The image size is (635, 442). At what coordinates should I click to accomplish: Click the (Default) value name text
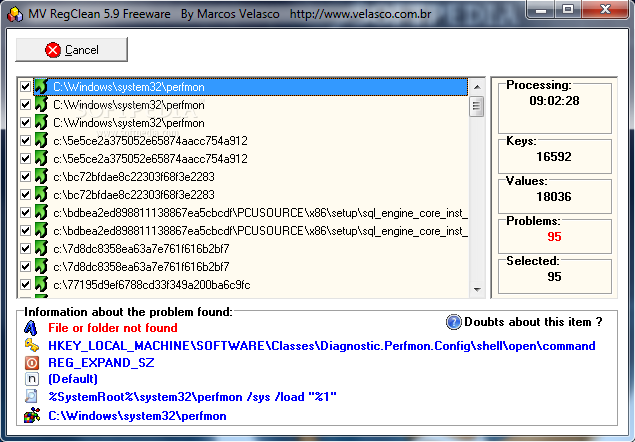[x=73, y=379]
